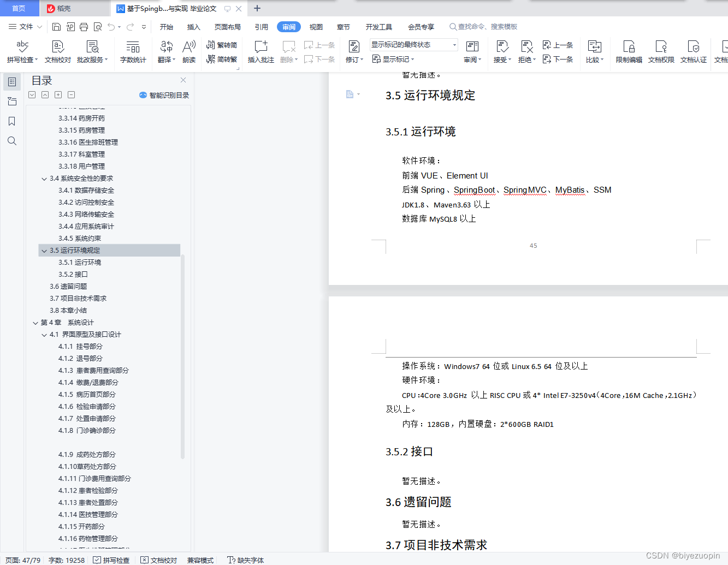Toggle 拼写检查 in the status bar
The image size is (728, 565).
[x=111, y=560]
